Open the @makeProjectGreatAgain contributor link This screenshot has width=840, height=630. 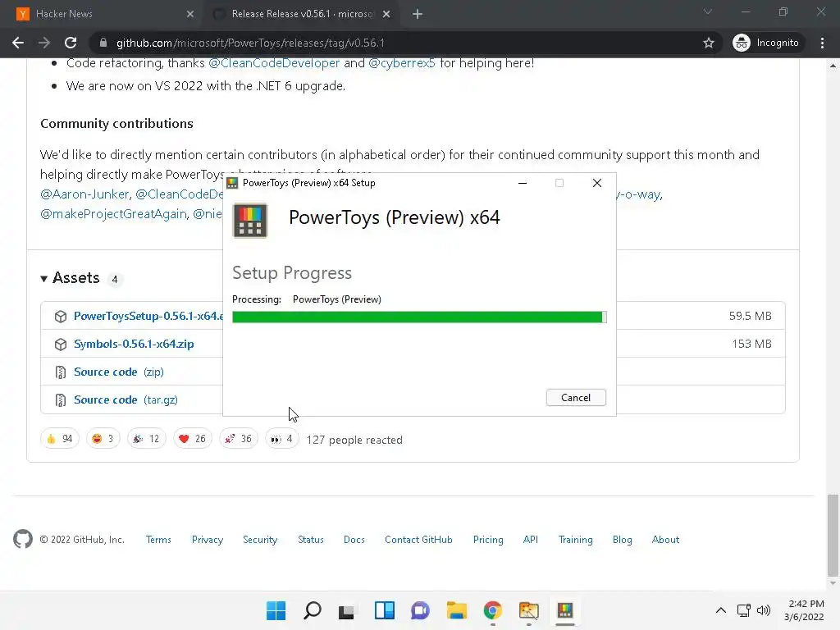(x=113, y=214)
